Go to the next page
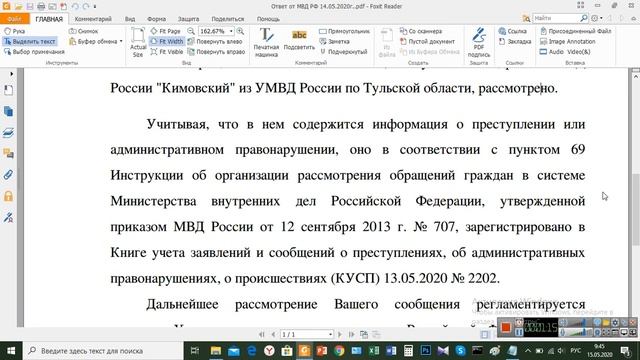Image resolution: width=640 pixels, height=360 pixels. point(340,334)
